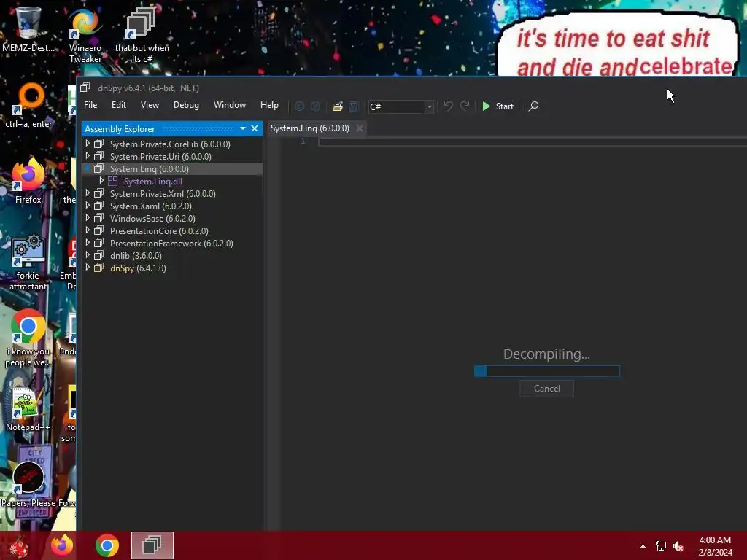Screen dimensions: 747x560
Task: Click the Redo toolbar icon
Action: (465, 106)
